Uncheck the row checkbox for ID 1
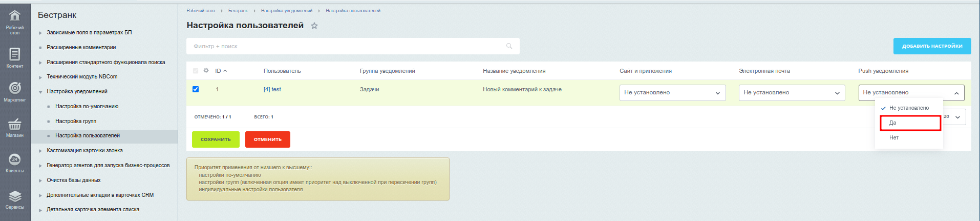Image resolution: width=980 pixels, height=221 pixels. click(x=196, y=89)
